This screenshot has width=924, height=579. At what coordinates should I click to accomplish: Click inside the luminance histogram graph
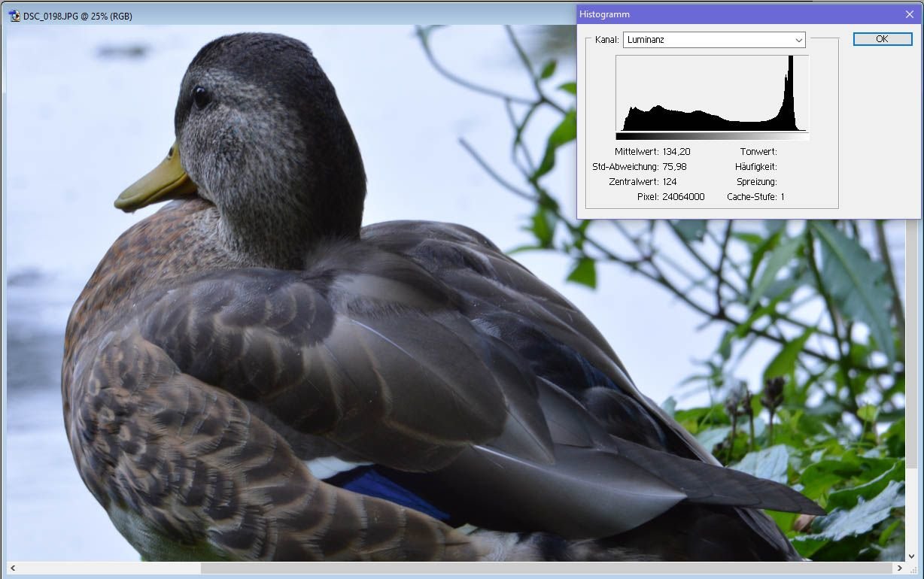712,93
